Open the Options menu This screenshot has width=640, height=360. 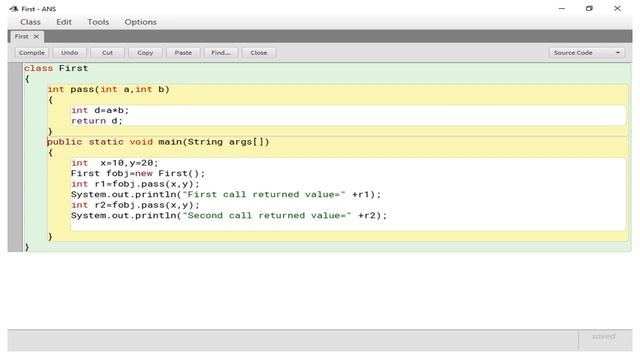pos(140,22)
